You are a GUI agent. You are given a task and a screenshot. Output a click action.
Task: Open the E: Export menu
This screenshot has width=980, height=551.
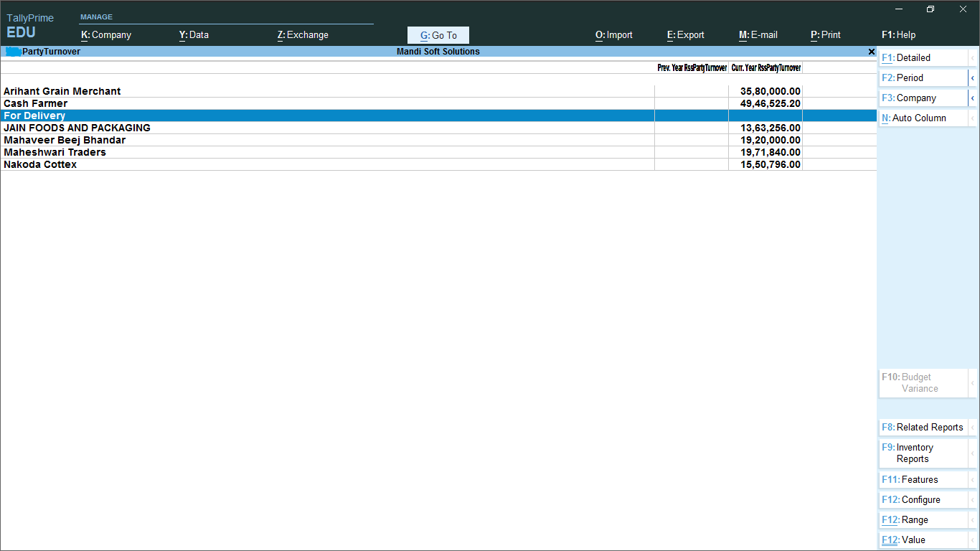[685, 34]
